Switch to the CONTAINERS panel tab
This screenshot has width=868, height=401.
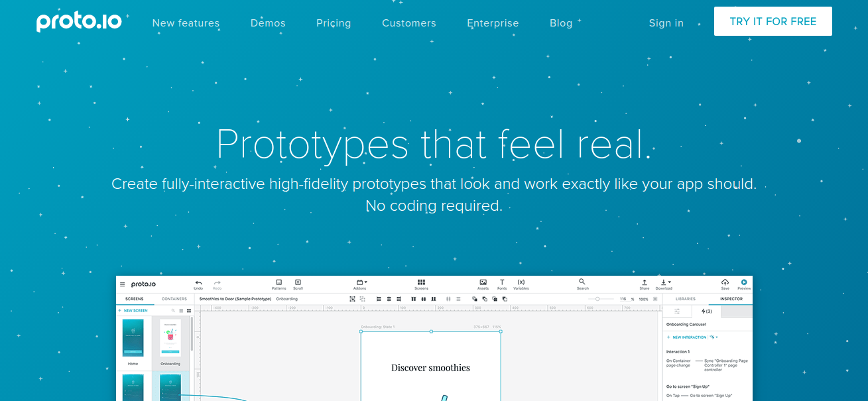tap(174, 299)
